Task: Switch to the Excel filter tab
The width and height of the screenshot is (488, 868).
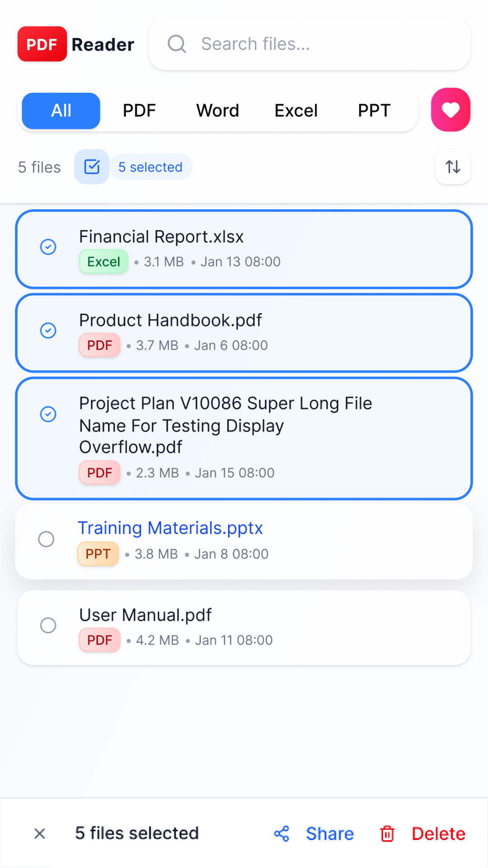Action: (296, 111)
